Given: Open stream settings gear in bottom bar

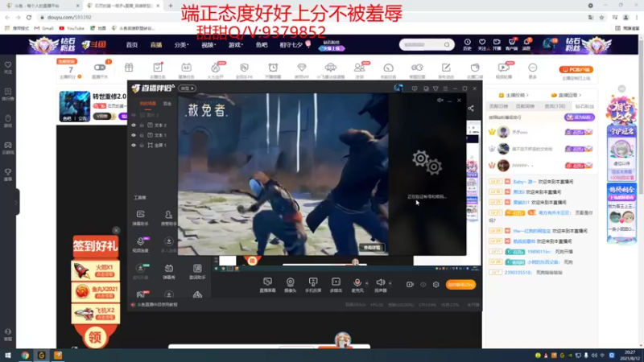Looking at the screenshot, I should tap(436, 285).
